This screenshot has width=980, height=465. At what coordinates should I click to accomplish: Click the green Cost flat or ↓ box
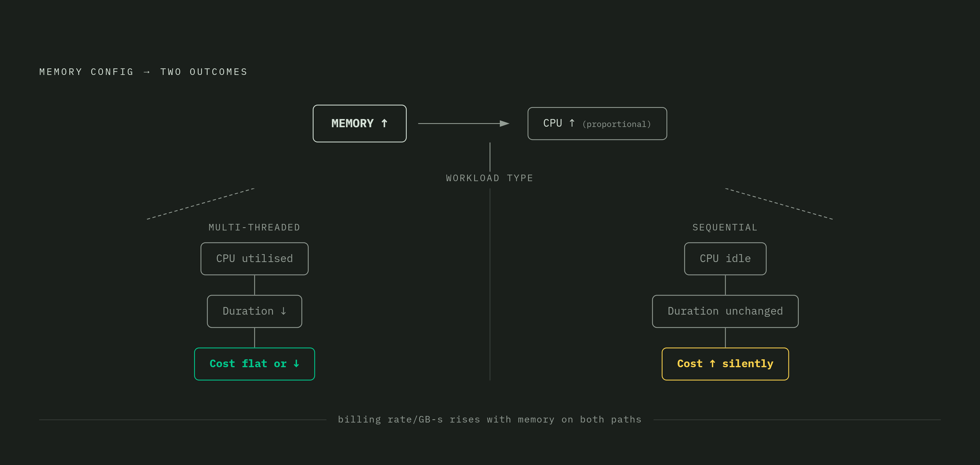coord(255,364)
